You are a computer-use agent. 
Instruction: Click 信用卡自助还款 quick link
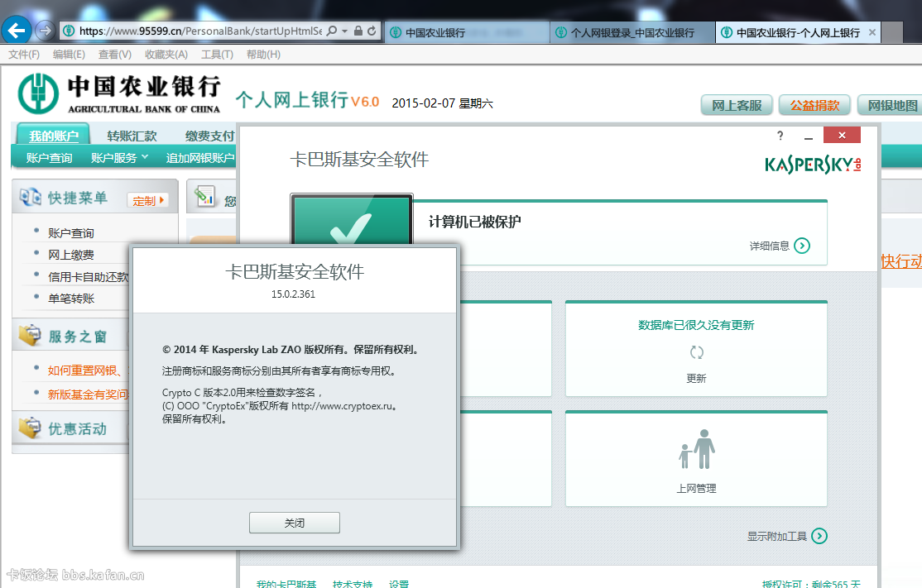[89, 277]
